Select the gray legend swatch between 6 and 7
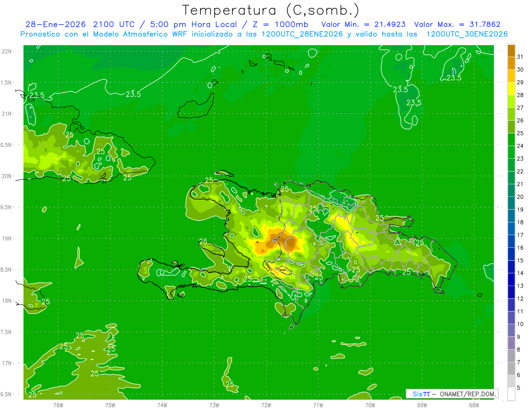This screenshot has width=532, height=411. 511,368
